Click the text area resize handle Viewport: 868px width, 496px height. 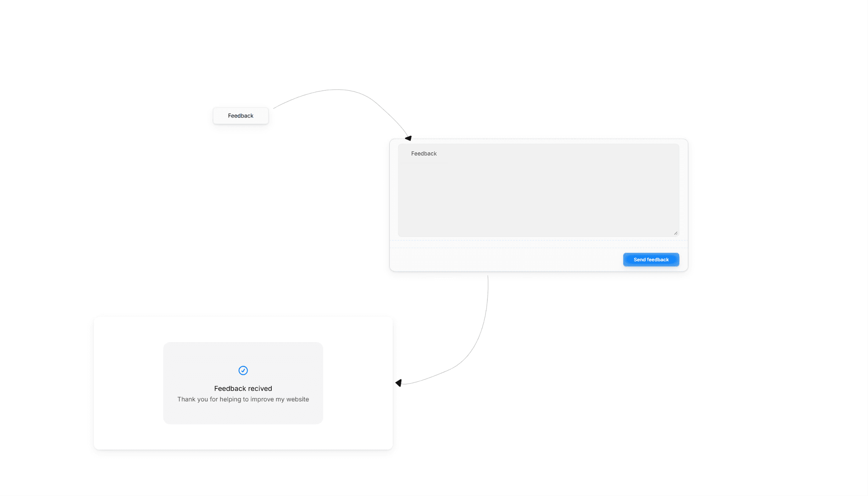tap(676, 233)
